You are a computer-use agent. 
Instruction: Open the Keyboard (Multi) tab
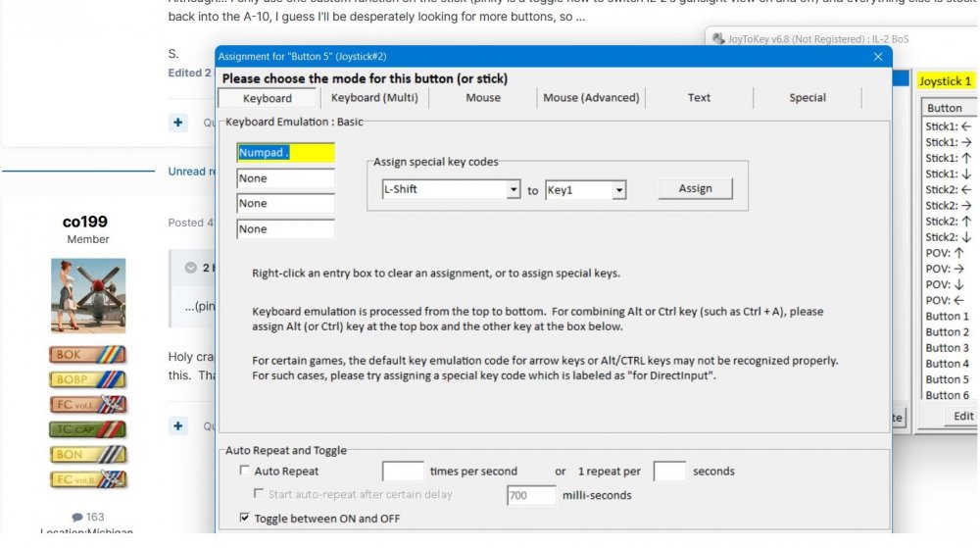click(374, 97)
